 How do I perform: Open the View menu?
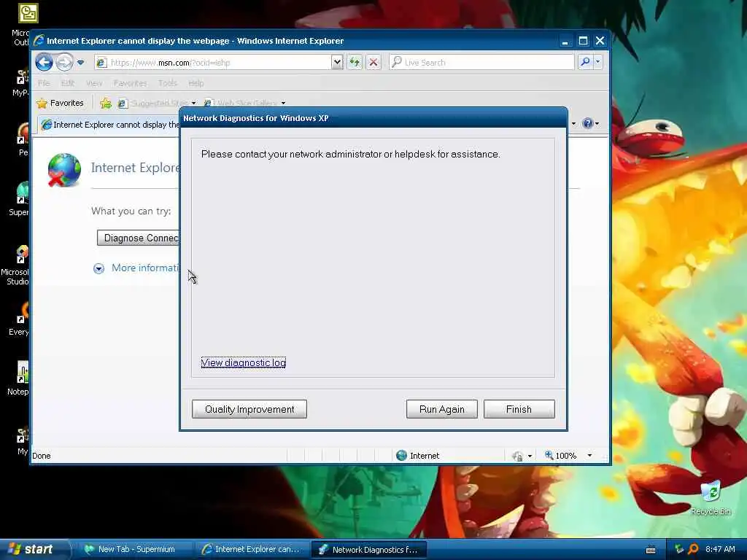coord(94,83)
